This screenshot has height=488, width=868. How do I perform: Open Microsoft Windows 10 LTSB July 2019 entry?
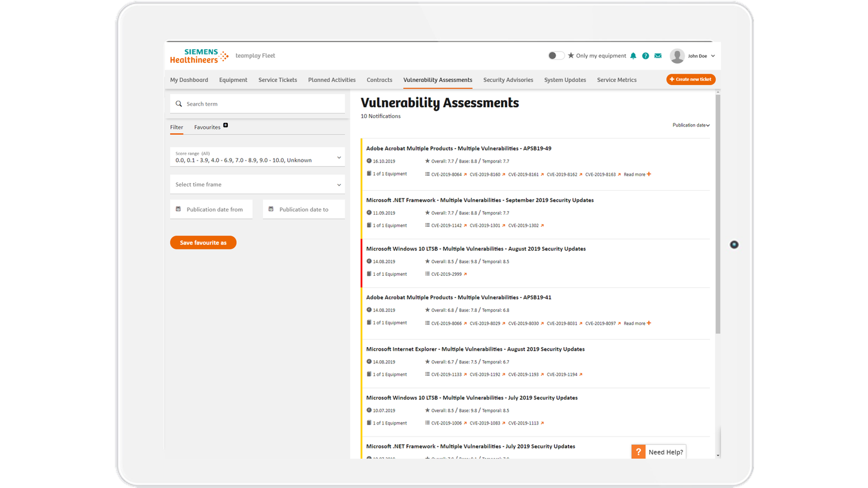472,397
